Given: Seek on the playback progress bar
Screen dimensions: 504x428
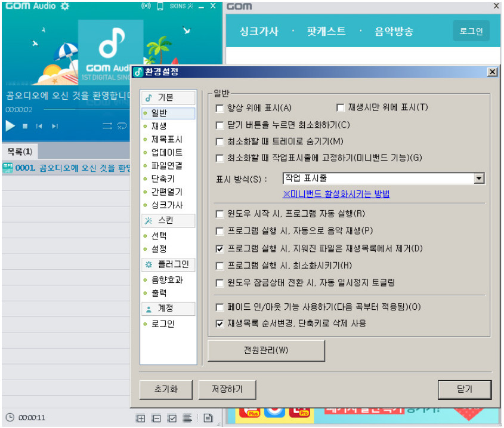Looking at the screenshot, I should coord(87,109).
